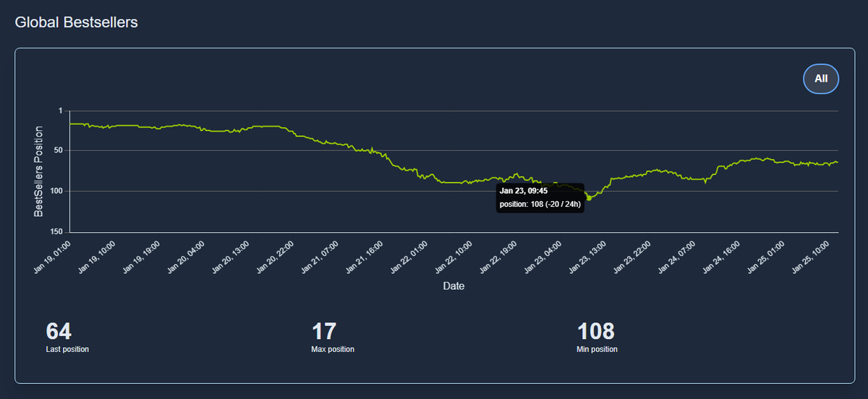Select the Jan 19, 10:00 axis label
The width and height of the screenshot is (868, 399).
click(x=98, y=256)
